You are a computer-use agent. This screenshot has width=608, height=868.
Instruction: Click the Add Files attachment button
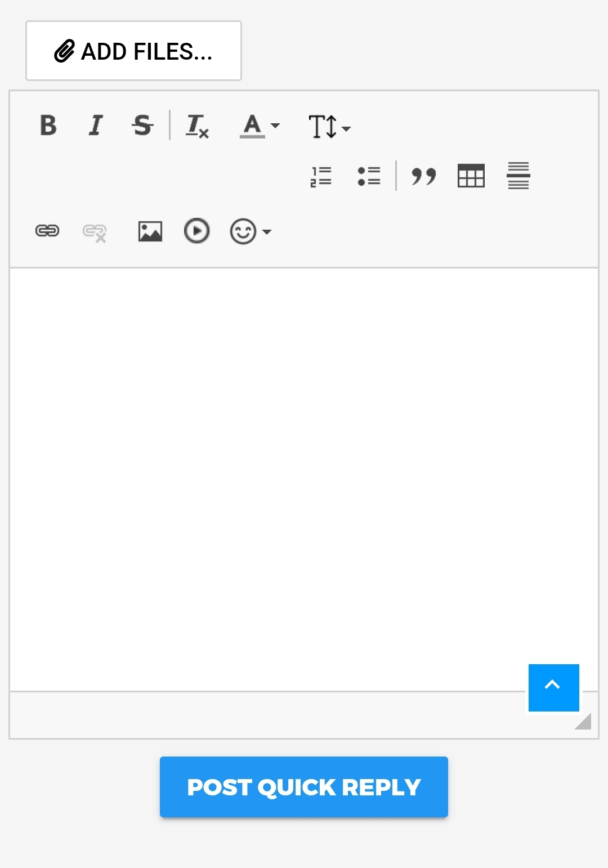(x=133, y=51)
